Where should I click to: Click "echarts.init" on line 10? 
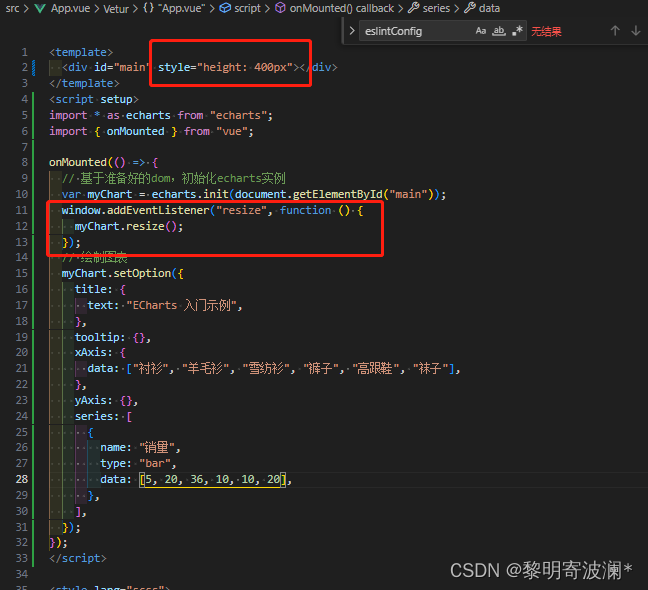tap(190, 194)
